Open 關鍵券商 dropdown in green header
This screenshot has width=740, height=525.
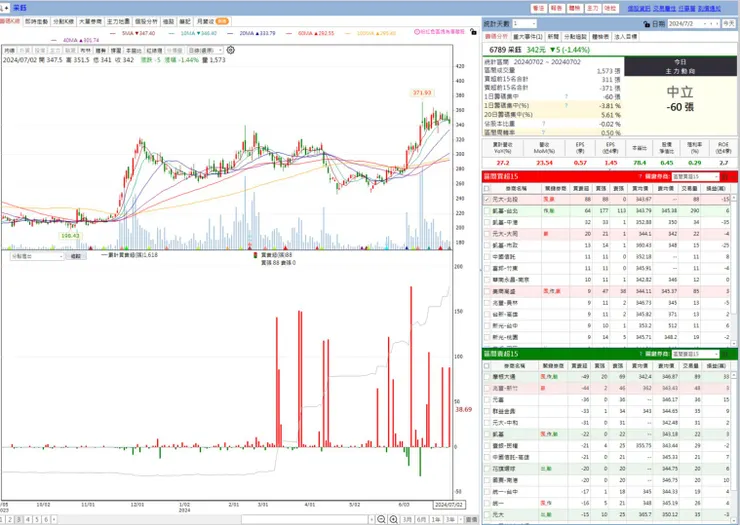pos(695,354)
